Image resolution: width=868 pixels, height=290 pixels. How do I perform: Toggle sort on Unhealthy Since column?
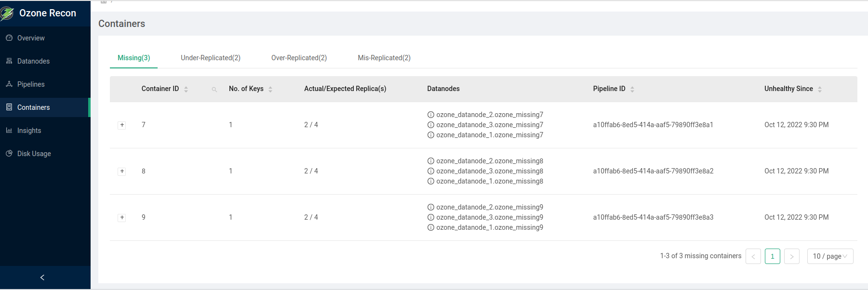pos(820,89)
